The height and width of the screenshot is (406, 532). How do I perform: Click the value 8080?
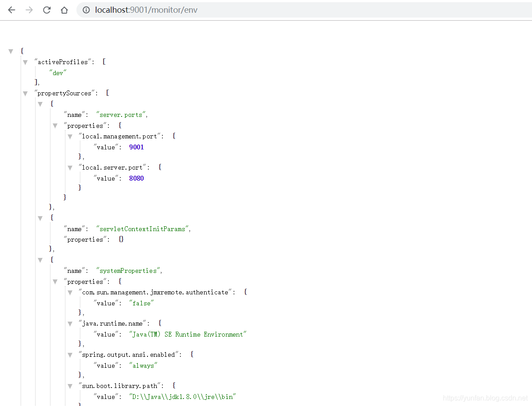point(137,178)
